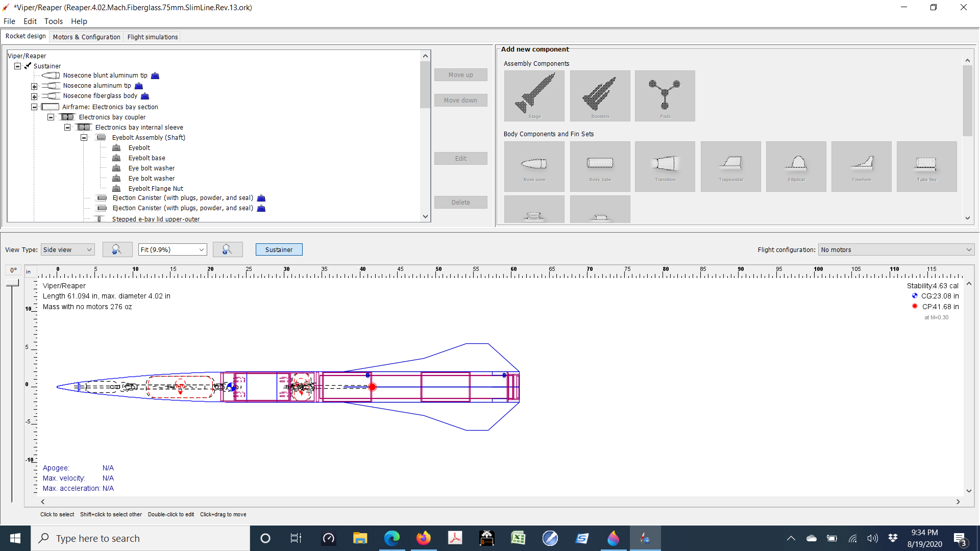
Task: Add a Body tube component
Action: pyautogui.click(x=600, y=166)
